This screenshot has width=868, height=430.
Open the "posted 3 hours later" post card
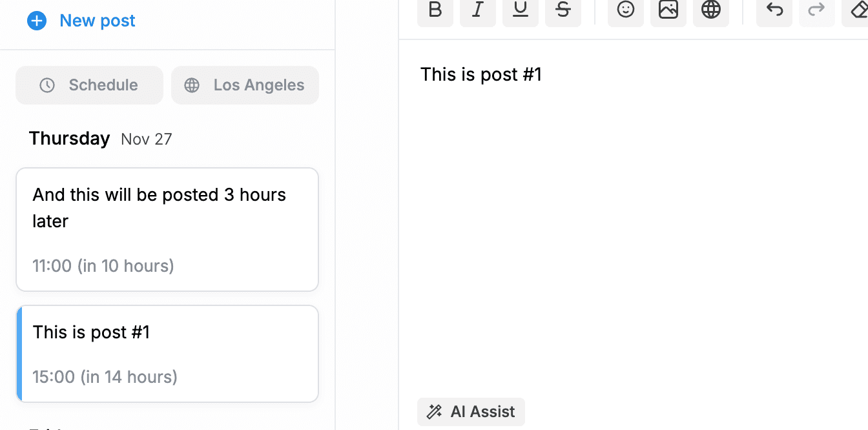pos(167,230)
